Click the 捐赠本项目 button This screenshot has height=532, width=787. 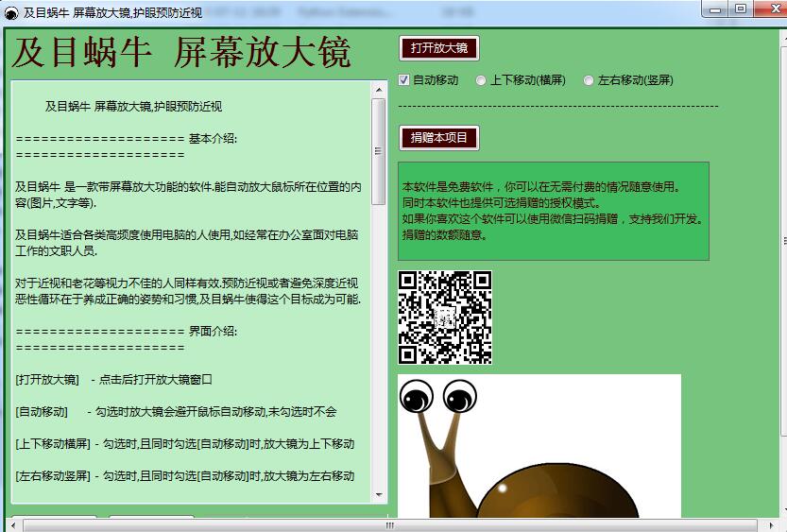439,138
